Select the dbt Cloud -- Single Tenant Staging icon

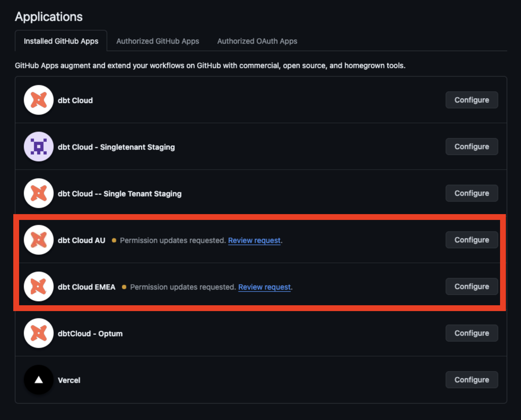[38, 193]
